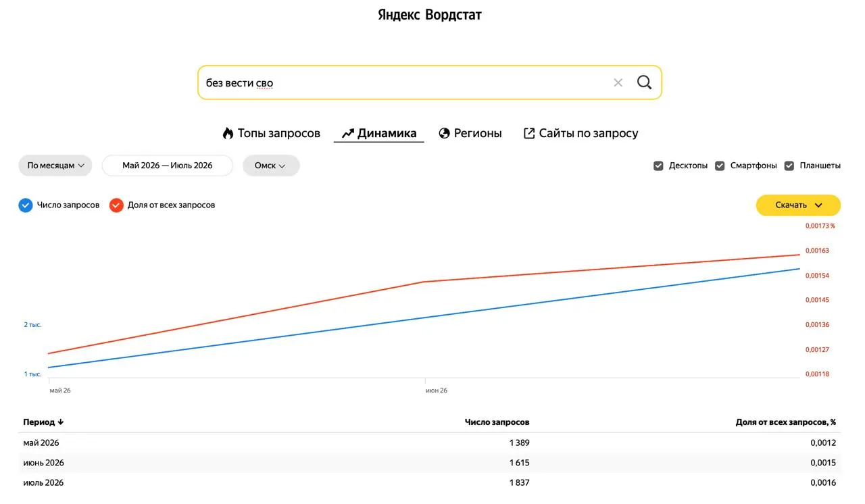Viewport: 865px width, 504px height.
Task: Click the external link icon of Сайты по запросу
Action: pyautogui.click(x=529, y=133)
